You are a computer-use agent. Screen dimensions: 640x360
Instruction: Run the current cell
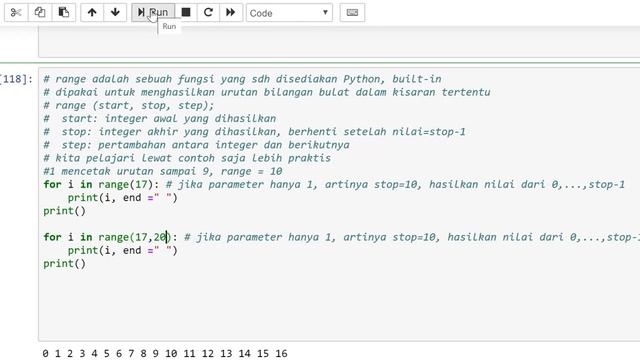[x=153, y=12]
